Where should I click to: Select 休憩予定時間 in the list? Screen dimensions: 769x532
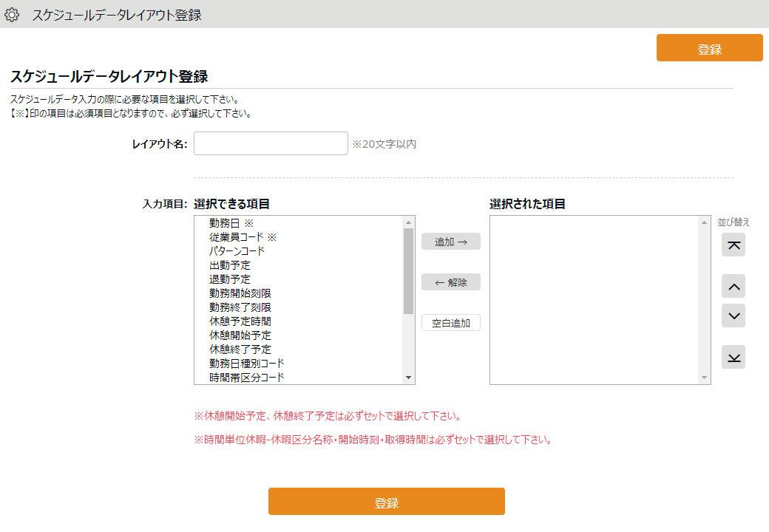pos(299,321)
